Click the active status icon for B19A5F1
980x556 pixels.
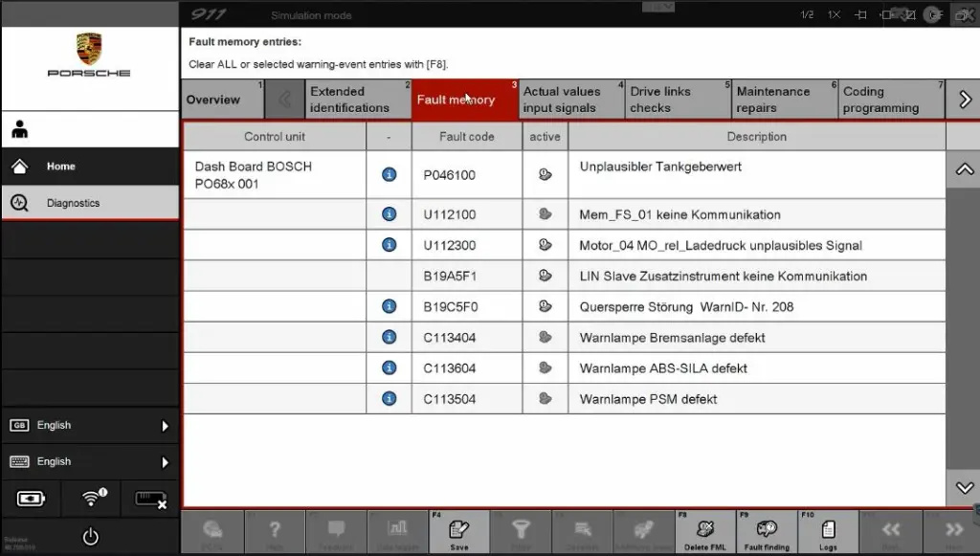click(546, 276)
